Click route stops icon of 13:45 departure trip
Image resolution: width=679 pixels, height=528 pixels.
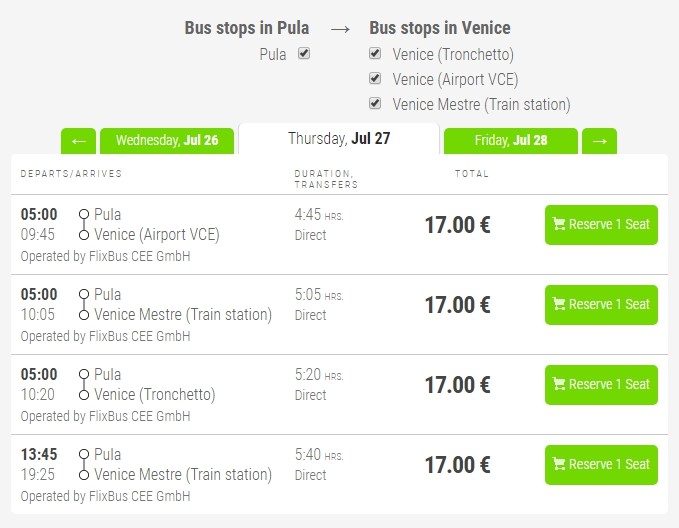click(84, 464)
